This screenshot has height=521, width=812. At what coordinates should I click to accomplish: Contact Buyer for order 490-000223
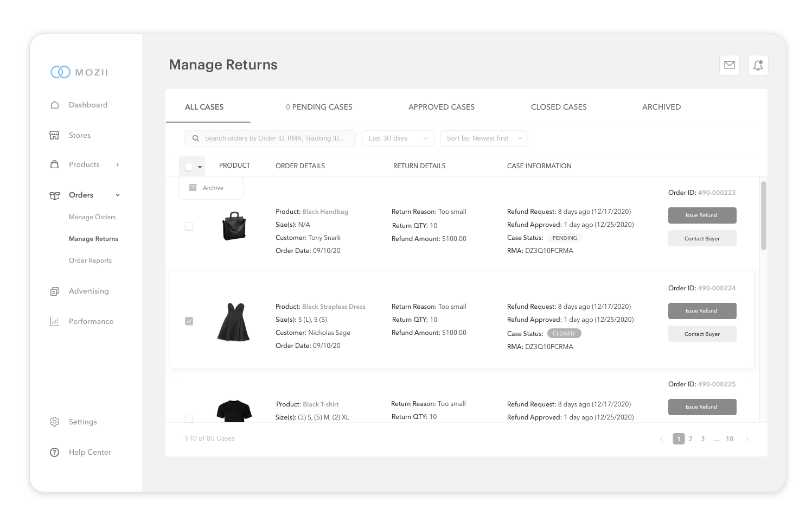(702, 238)
